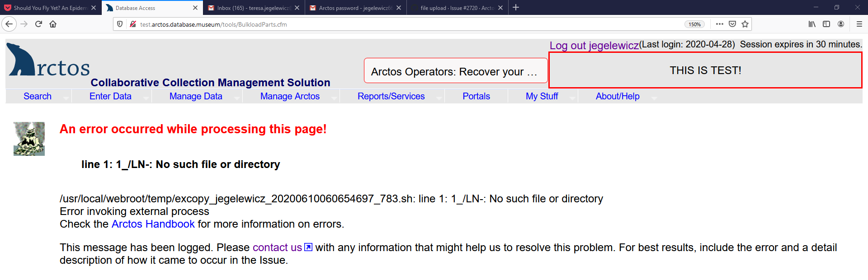
Task: Click 'Session expires in 30 minutes' text
Action: pos(801,44)
